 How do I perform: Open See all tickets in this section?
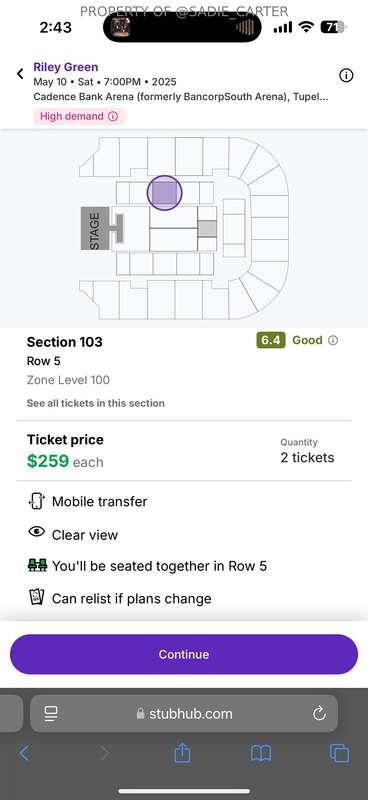(x=95, y=403)
